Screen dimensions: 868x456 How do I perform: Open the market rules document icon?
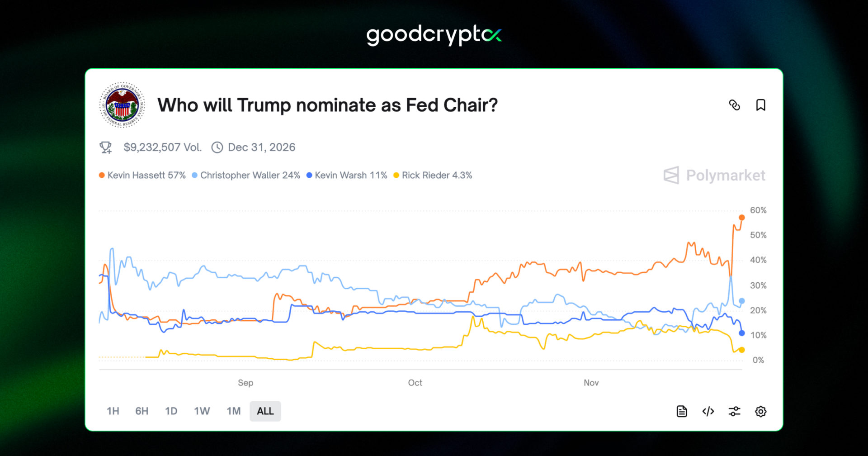682,411
